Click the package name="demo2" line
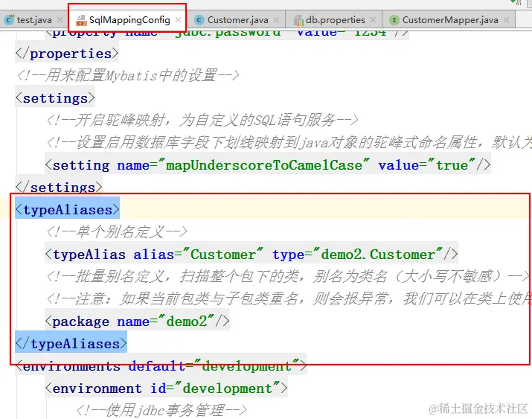532x419 pixels. [x=138, y=322]
